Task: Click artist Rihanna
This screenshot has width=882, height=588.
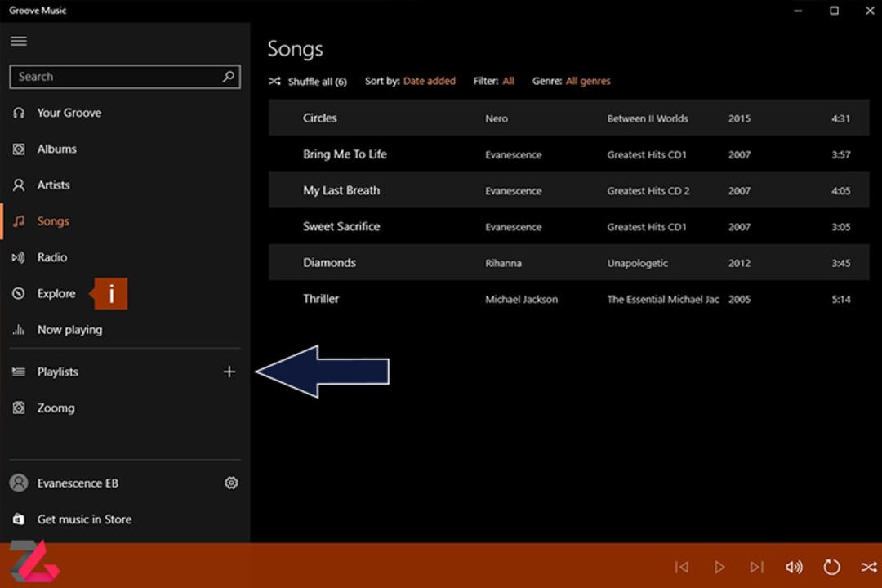Action: point(503,263)
